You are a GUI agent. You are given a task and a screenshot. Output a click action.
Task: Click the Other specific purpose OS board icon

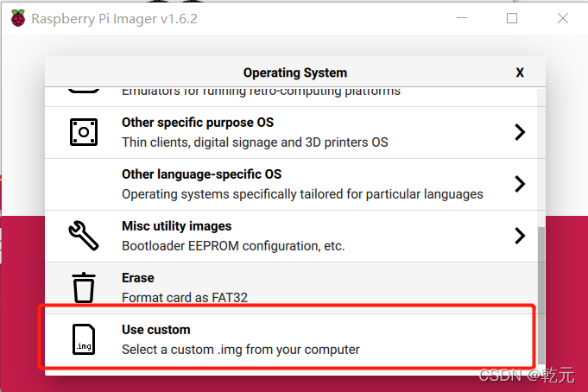[84, 132]
